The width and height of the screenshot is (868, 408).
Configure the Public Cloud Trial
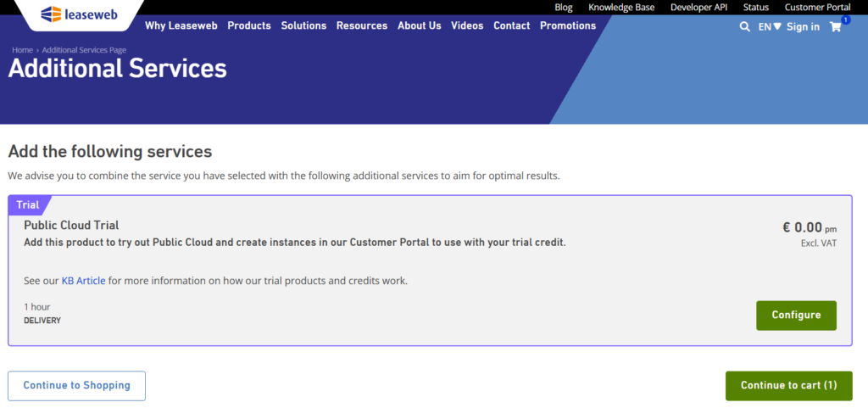(x=796, y=316)
